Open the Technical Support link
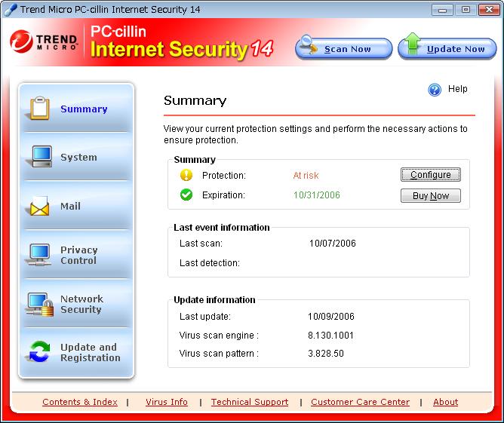The width and height of the screenshot is (504, 423). tap(250, 402)
